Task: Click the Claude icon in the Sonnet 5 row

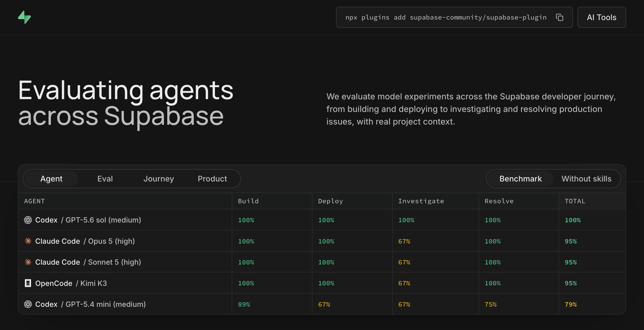Action: tap(28, 262)
